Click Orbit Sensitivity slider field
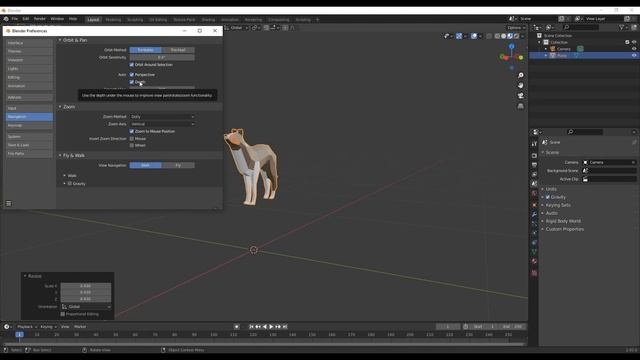The height and width of the screenshot is (360, 640). (x=162, y=57)
